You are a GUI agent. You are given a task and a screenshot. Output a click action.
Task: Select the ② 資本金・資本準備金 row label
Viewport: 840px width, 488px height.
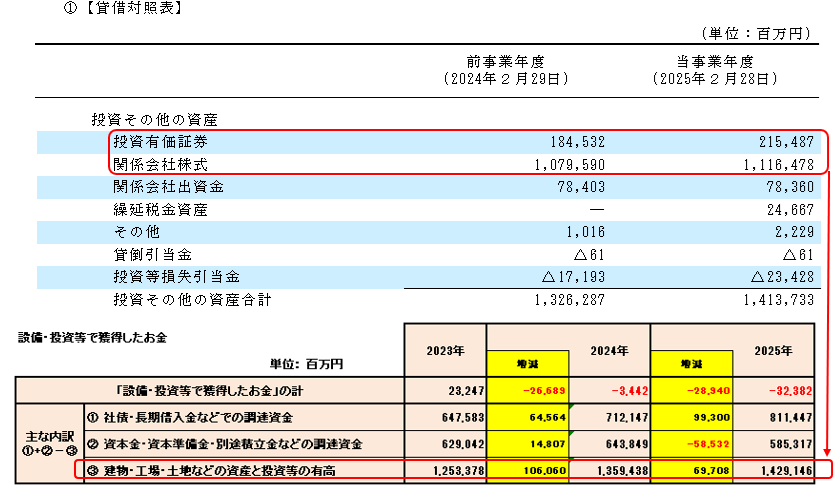[225, 443]
